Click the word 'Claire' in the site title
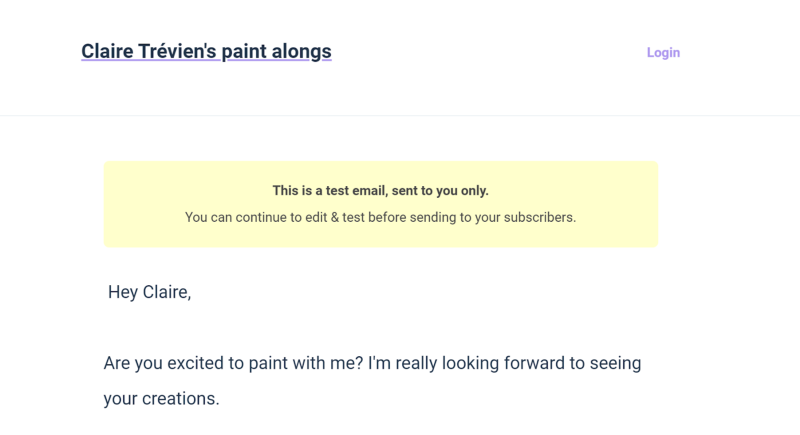The image size is (800, 435). pyautogui.click(x=106, y=51)
